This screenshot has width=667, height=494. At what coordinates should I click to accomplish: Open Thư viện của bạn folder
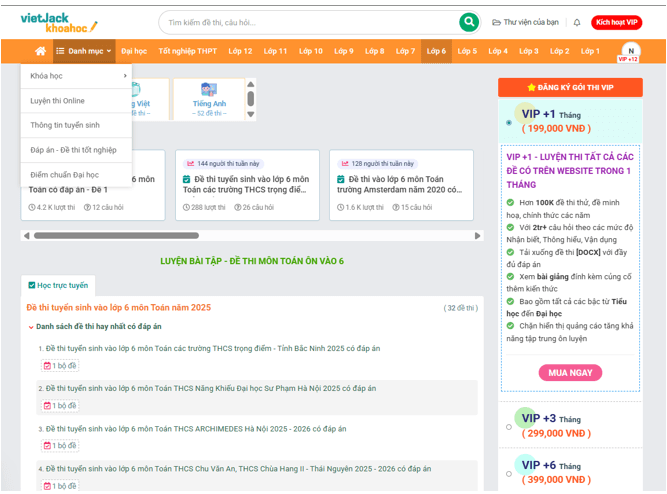[524, 22]
